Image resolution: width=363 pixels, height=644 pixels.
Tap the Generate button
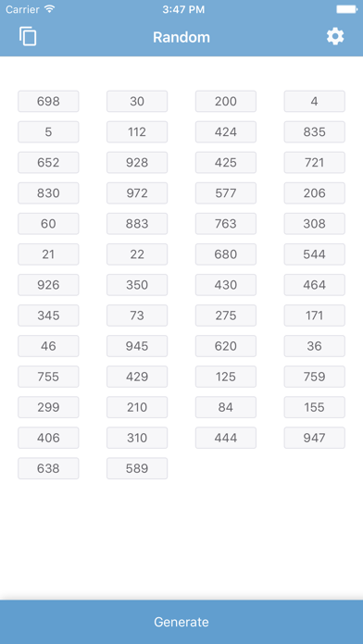point(181,622)
